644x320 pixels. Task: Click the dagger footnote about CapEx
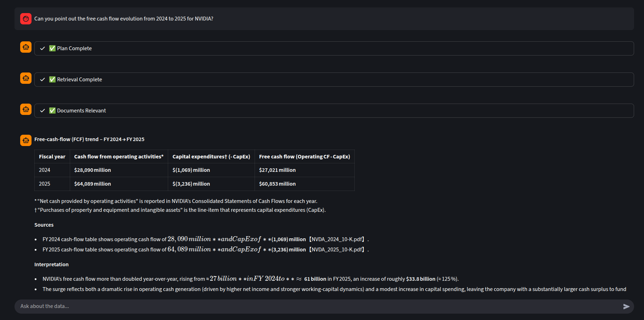pyautogui.click(x=180, y=210)
